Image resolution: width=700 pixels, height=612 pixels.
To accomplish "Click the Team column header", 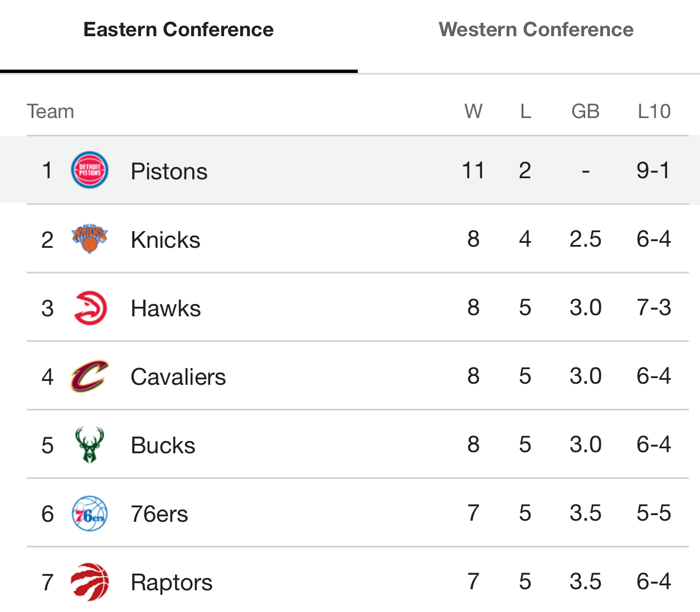I will click(x=50, y=111).
